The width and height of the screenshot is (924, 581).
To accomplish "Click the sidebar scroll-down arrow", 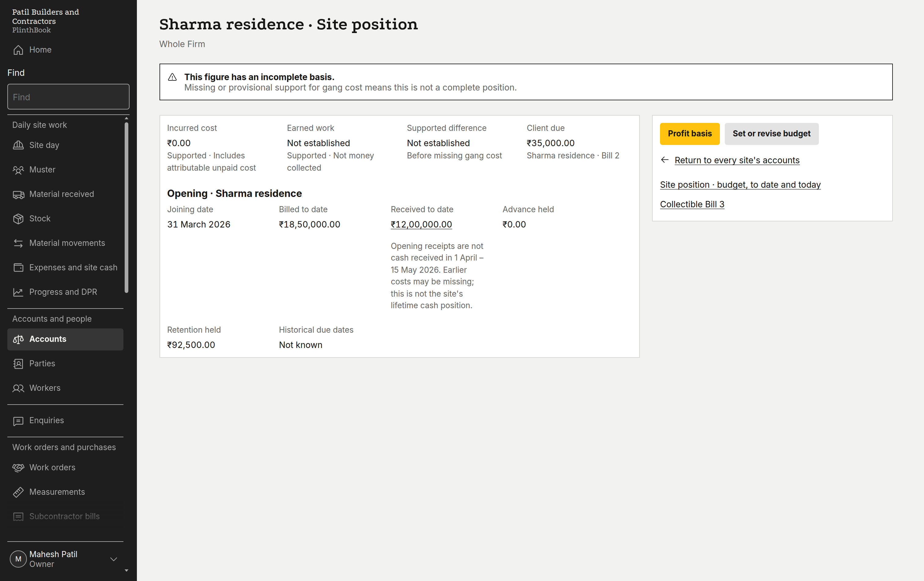I will (x=126, y=571).
